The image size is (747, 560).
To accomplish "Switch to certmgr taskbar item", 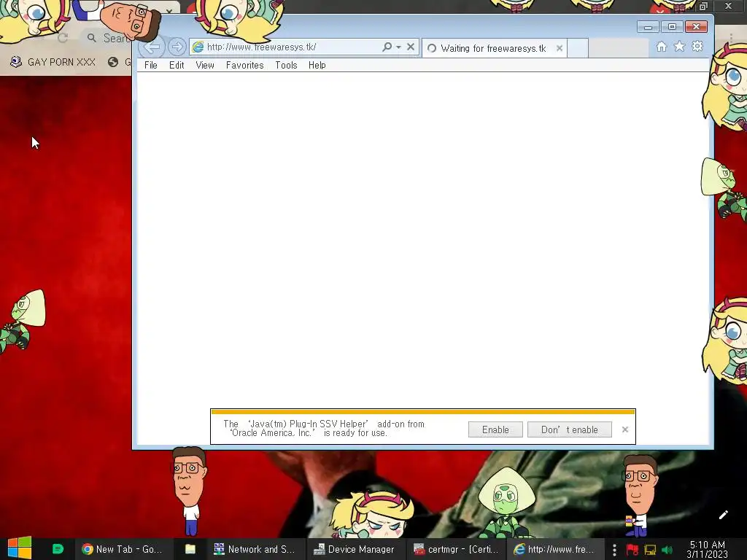I will [x=455, y=549].
